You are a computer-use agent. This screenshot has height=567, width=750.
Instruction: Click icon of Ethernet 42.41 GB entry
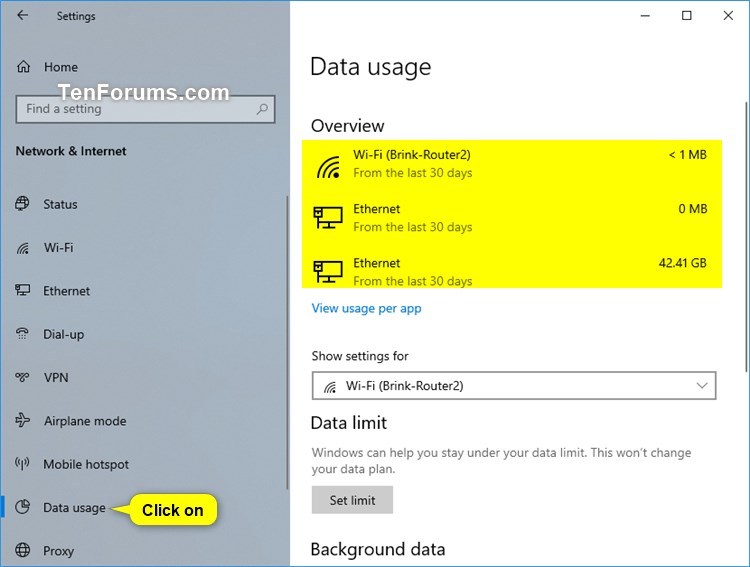click(328, 272)
